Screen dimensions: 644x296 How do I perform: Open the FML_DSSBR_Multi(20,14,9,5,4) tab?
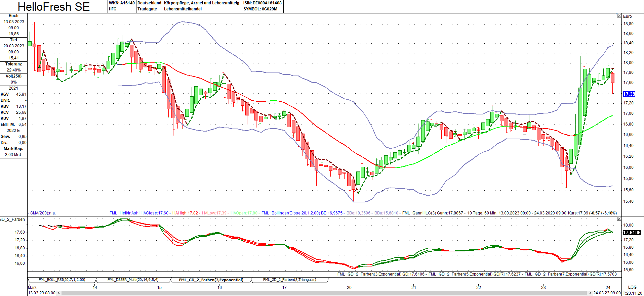click(133, 280)
